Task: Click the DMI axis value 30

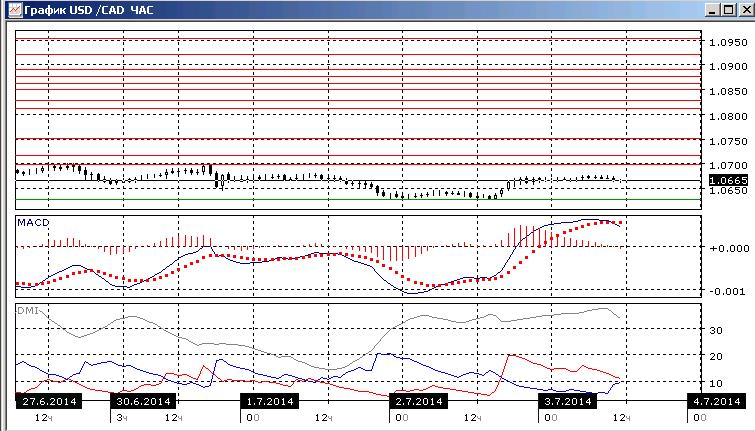Action: click(x=716, y=330)
